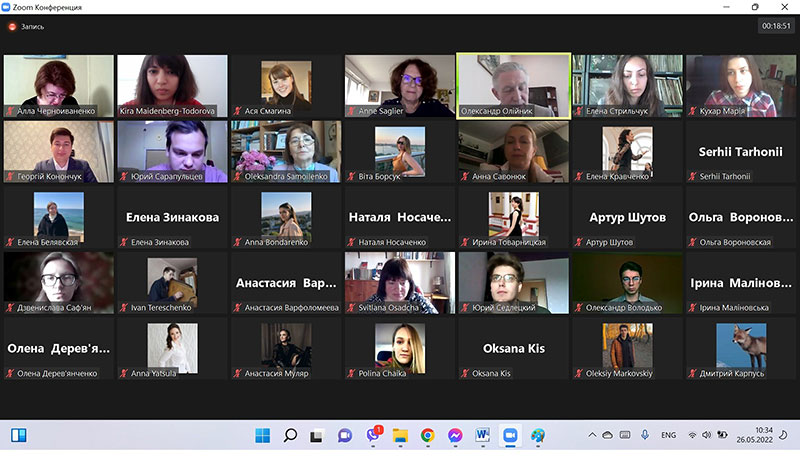Screen dimensions: 800x469
Task: Open the Teams Chat taskbar icon
Action: 345,435
